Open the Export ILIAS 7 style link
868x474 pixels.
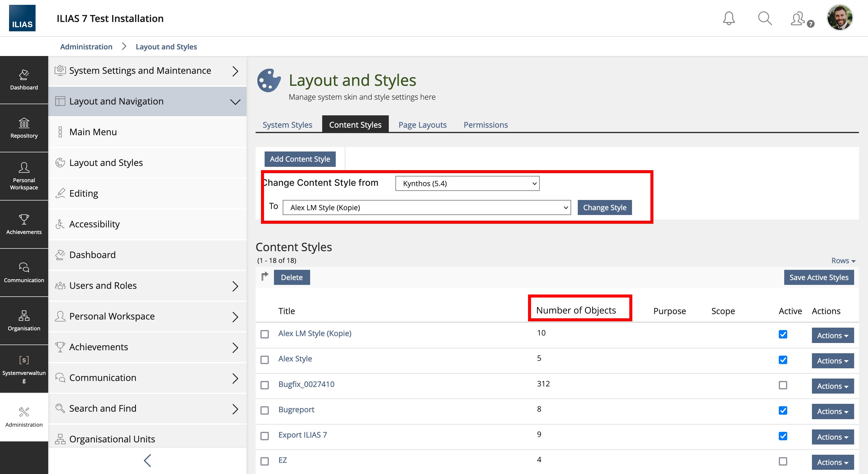[x=302, y=435]
